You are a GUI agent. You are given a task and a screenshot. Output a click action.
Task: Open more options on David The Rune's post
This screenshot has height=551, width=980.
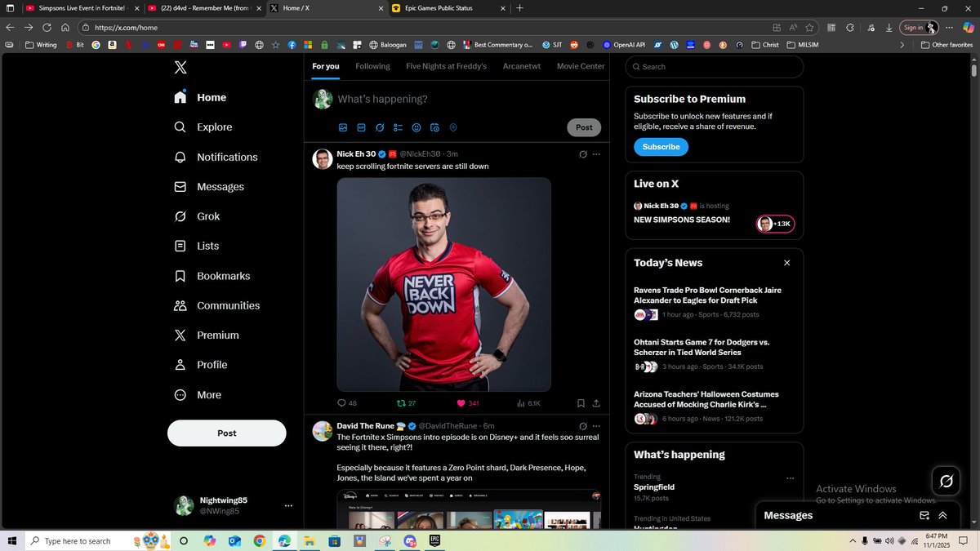(x=596, y=426)
